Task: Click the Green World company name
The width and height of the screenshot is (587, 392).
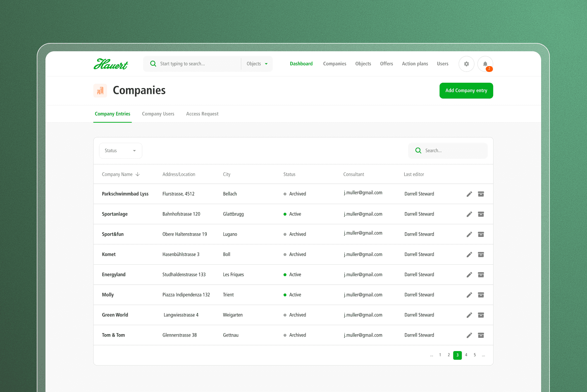Action: (115, 315)
